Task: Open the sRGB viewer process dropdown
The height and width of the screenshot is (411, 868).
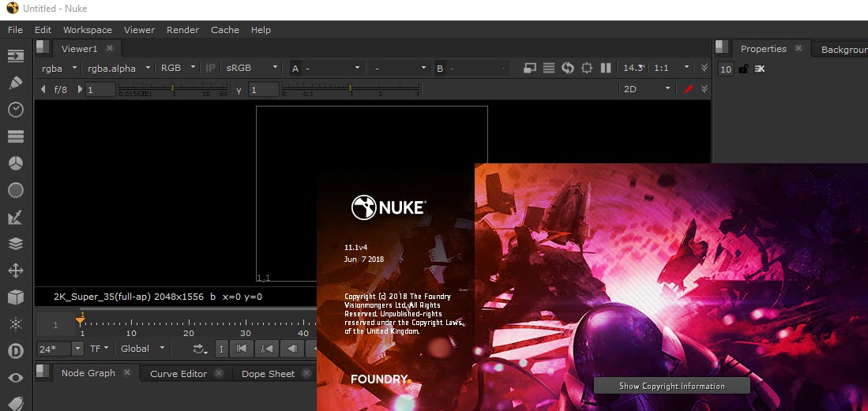Action: click(251, 68)
